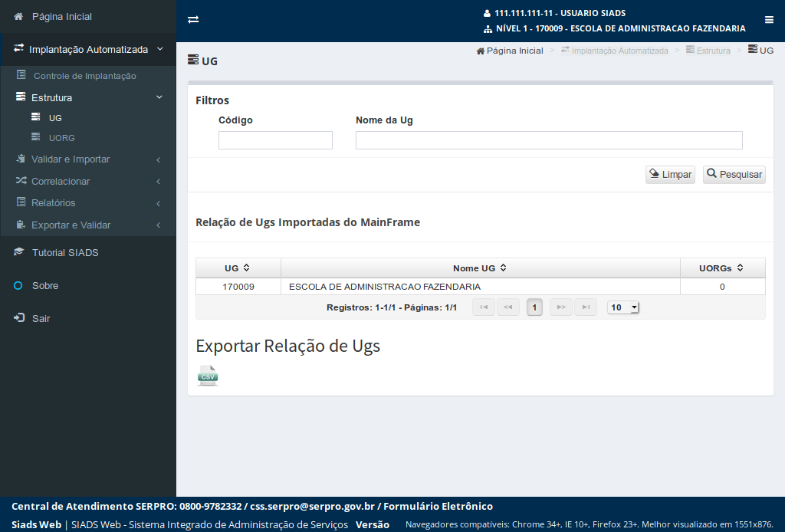Sort table by UORGs column arrows
785x532 pixels.
(x=740, y=268)
